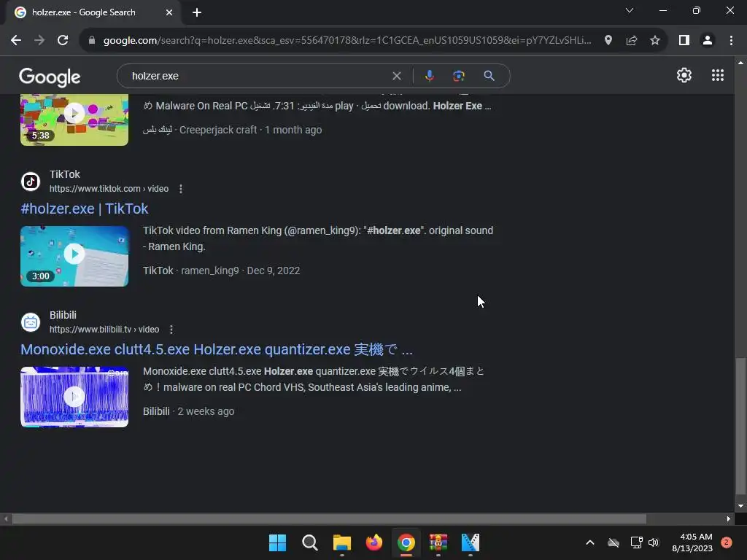Image resolution: width=747 pixels, height=560 pixels.
Task: Open the Google apps grid
Action: (718, 75)
